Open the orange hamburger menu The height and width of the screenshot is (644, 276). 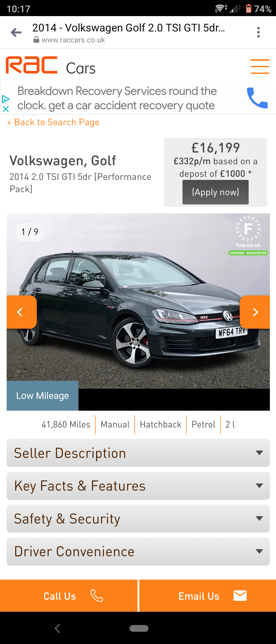260,66
